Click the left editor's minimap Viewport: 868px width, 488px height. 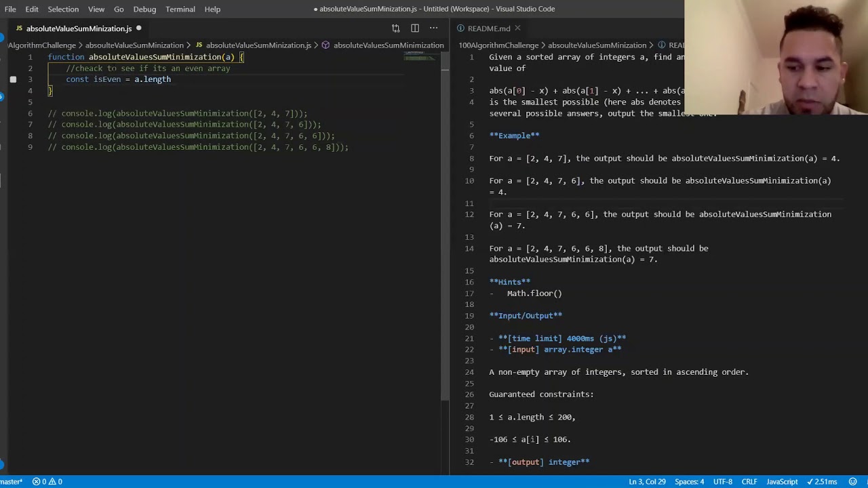click(x=420, y=58)
